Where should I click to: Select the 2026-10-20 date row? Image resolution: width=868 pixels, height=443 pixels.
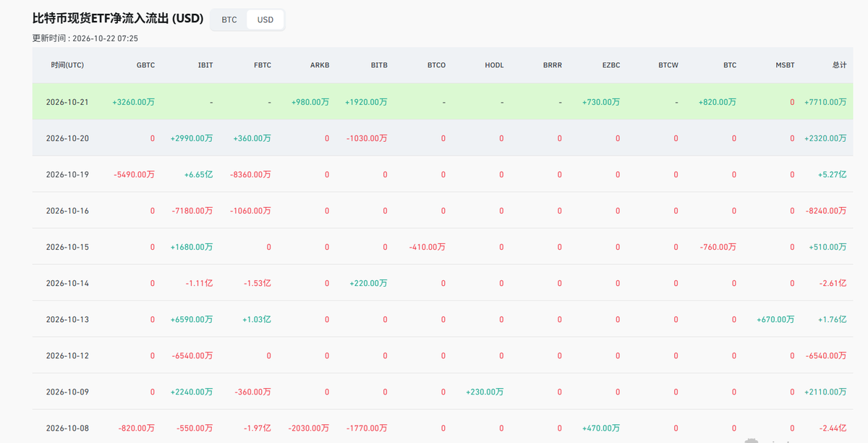click(x=442, y=138)
